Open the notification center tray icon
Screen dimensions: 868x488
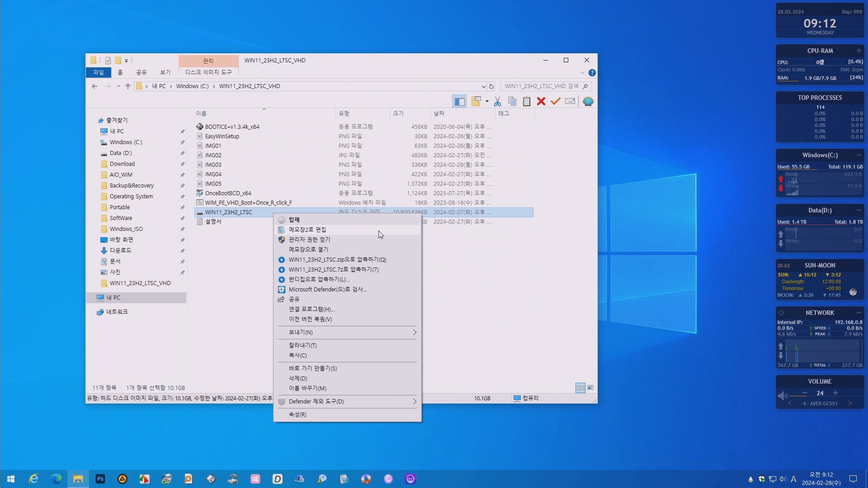point(853,479)
